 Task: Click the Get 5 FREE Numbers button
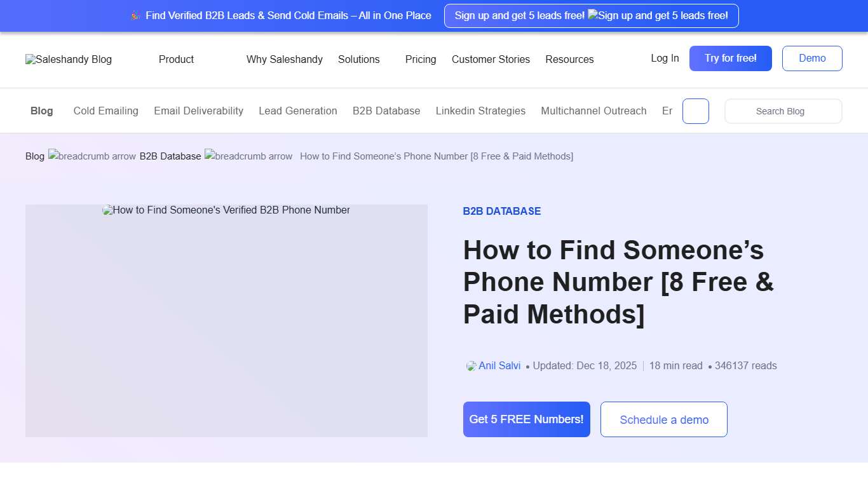[526, 419]
